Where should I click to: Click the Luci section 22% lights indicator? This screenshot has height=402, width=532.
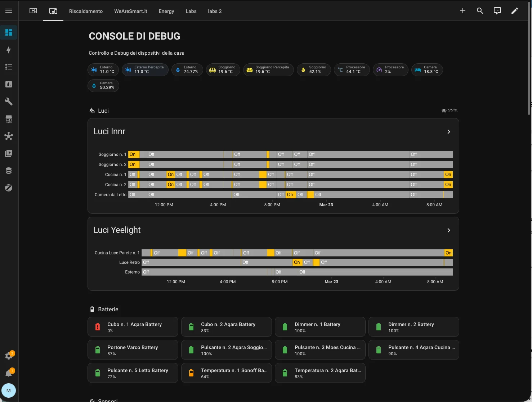tap(450, 110)
